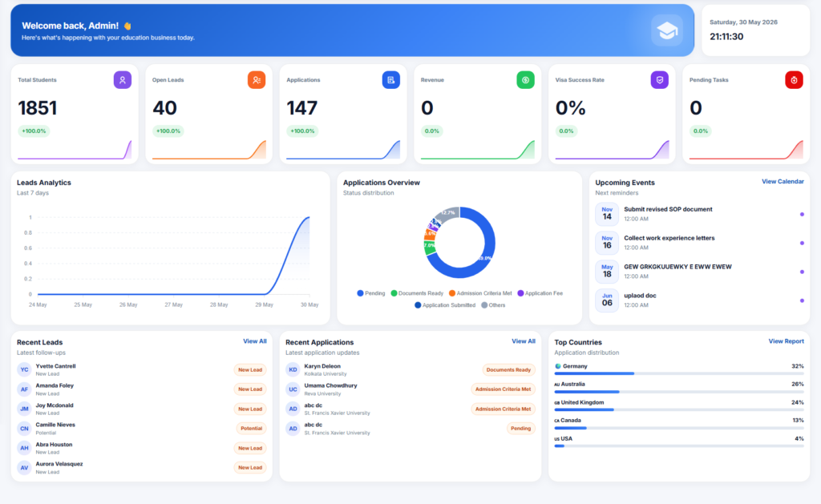Open View All for Recent Applications

(523, 341)
